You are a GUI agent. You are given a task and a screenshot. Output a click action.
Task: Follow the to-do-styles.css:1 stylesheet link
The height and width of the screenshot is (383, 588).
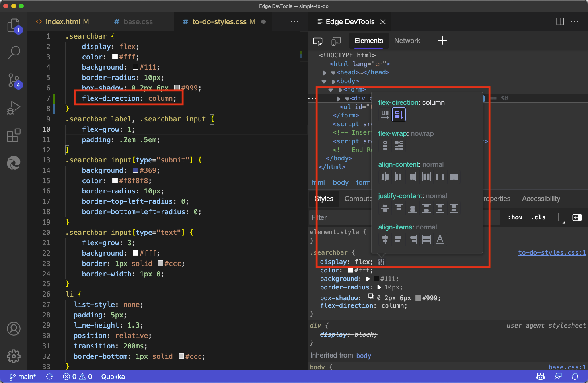552,252
